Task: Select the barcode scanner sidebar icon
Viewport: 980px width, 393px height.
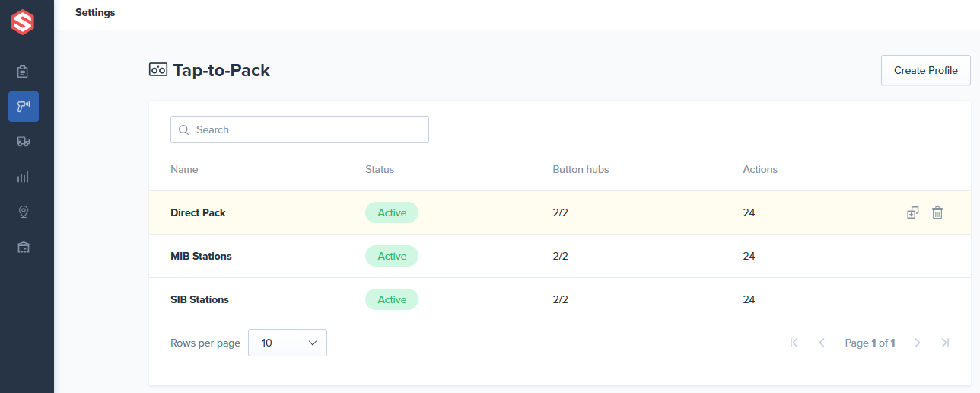Action: [x=23, y=107]
